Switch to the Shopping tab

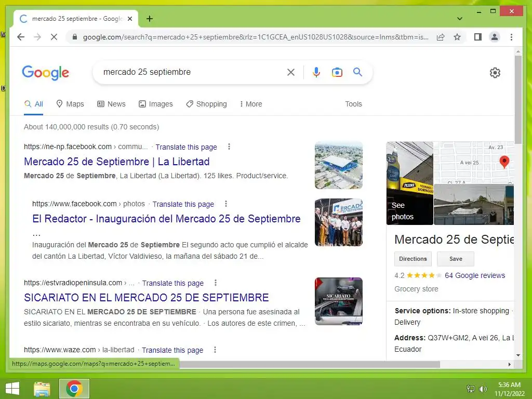(x=206, y=104)
